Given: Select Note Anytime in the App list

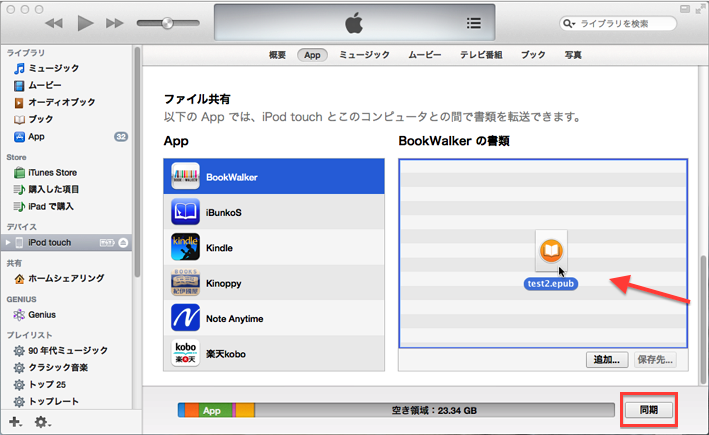Looking at the screenshot, I should pyautogui.click(x=274, y=318).
